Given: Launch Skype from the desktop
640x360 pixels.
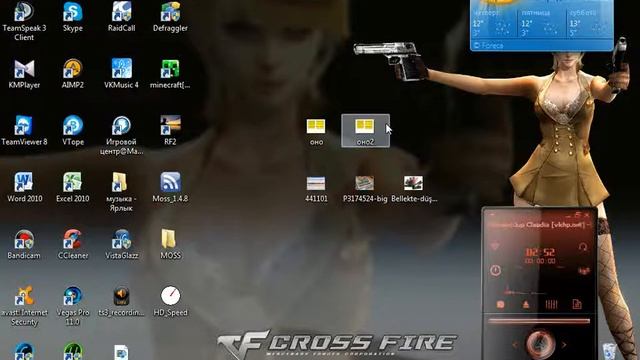Looking at the screenshot, I should [x=73, y=17].
